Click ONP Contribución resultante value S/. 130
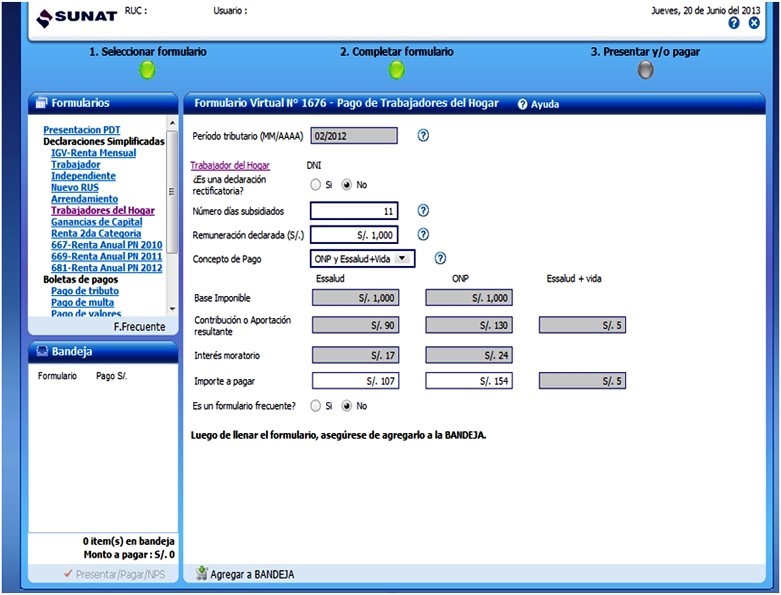Screen dimensions: 781x595 469,325
